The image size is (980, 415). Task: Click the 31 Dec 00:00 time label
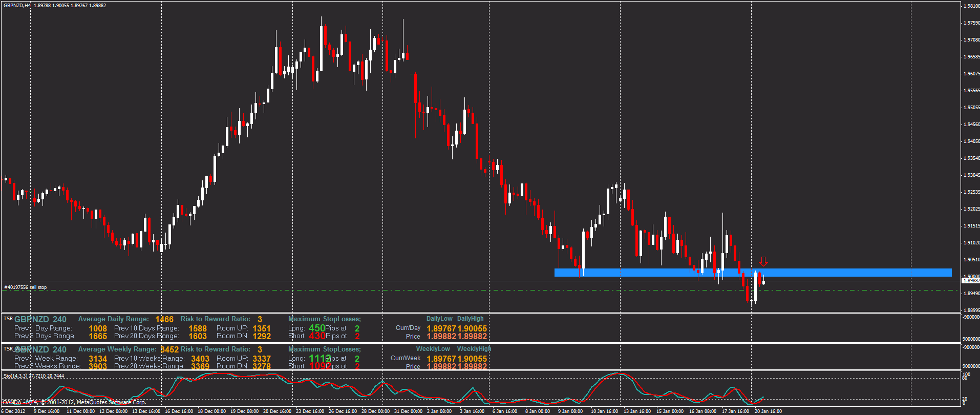click(x=408, y=411)
